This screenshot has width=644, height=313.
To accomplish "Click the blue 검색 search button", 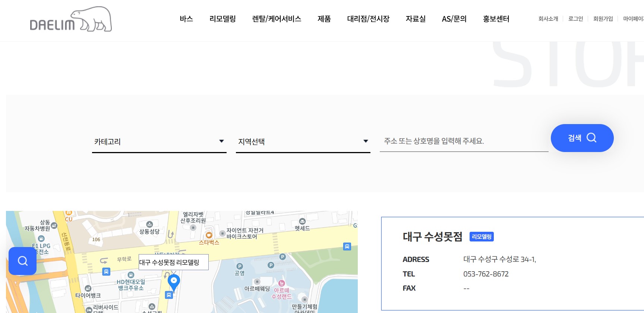I will click(x=582, y=138).
